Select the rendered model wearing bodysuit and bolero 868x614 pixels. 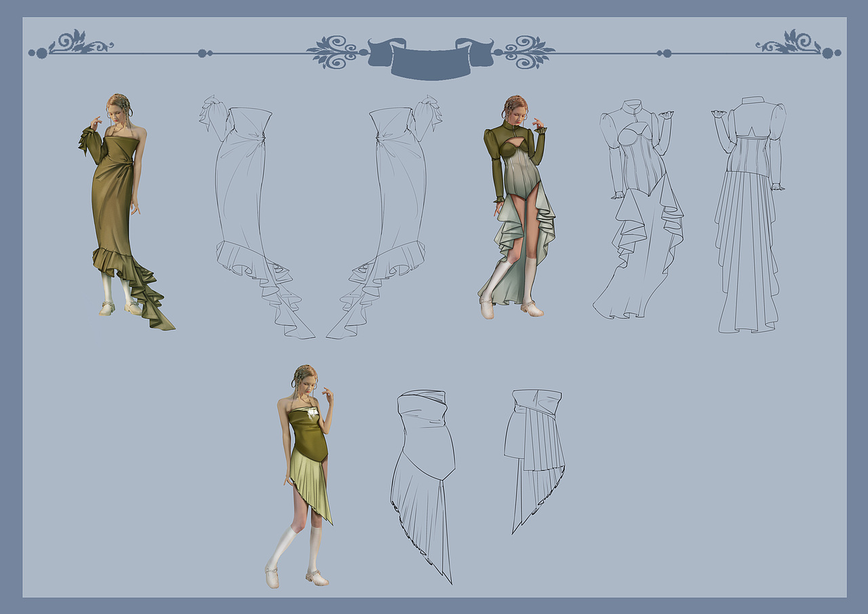[517, 207]
